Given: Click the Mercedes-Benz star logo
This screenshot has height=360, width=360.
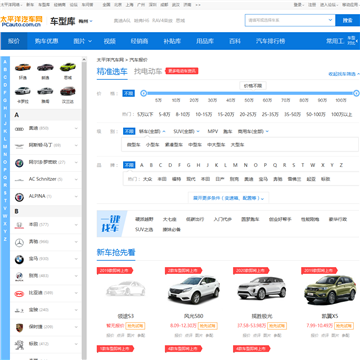Looking at the screenshot, I should 19,243.
